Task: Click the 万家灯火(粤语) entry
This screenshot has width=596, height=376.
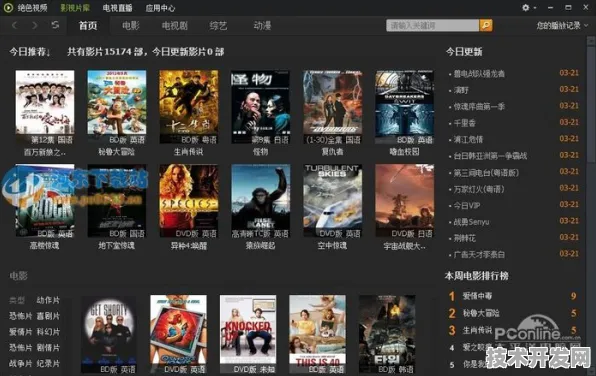Action: click(479, 189)
